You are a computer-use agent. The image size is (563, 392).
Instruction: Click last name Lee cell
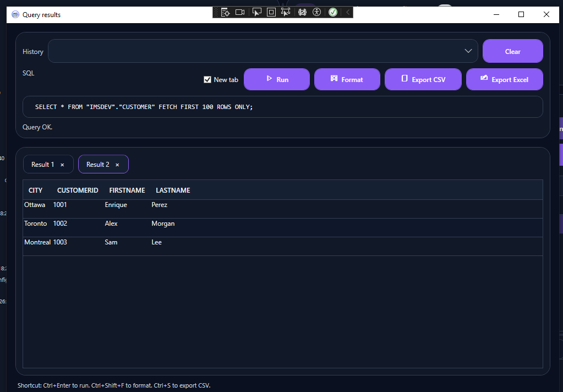click(156, 242)
